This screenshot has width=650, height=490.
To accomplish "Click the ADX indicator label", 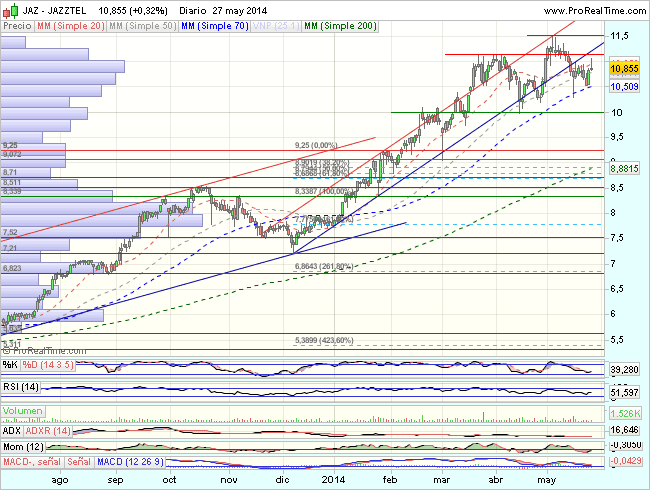I will pyautogui.click(x=11, y=429).
